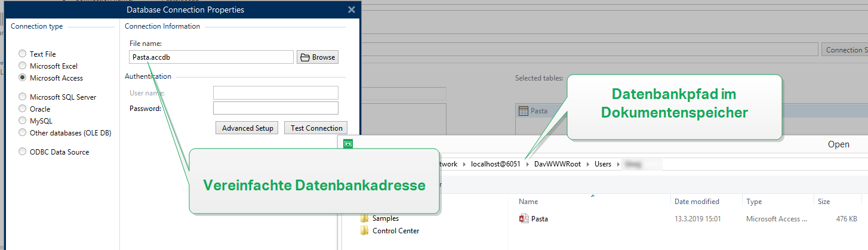The height and width of the screenshot is (250, 868).
Task: Pick Other databases (OLE DB) option
Action: (23, 132)
